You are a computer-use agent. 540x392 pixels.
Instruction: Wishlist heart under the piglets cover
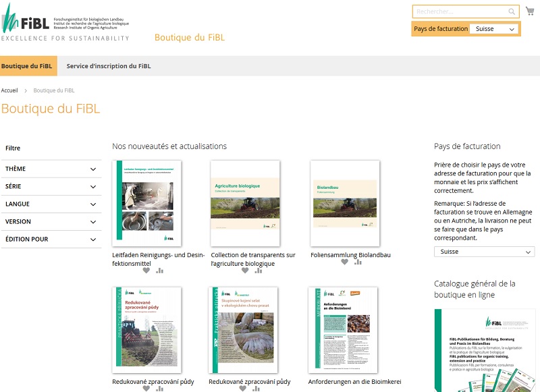[x=243, y=389]
